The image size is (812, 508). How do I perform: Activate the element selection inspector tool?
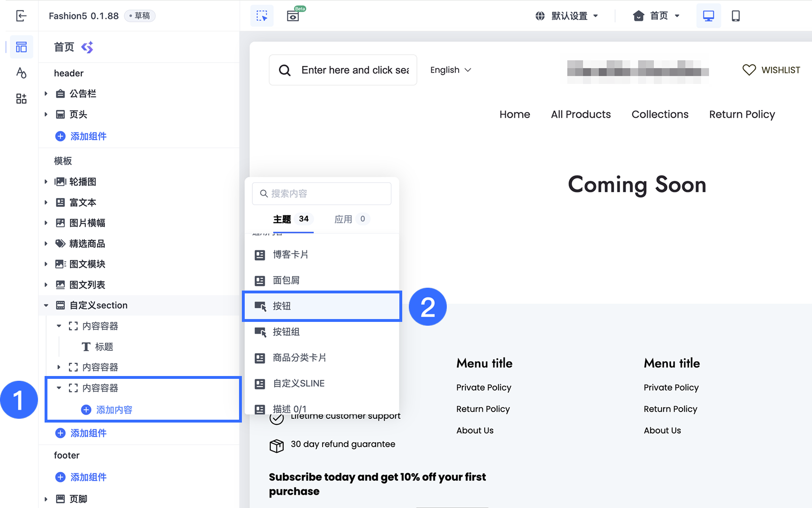point(262,16)
